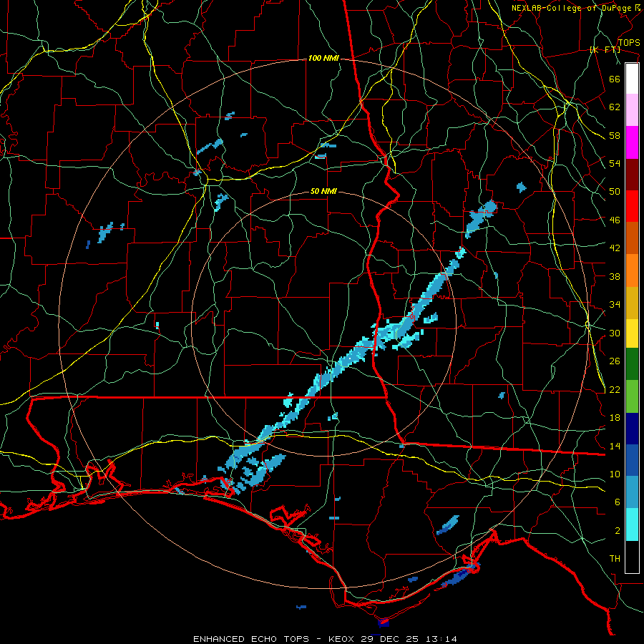Select the "50 NMI" range ring label
The width and height of the screenshot is (644, 644).
[x=323, y=191]
